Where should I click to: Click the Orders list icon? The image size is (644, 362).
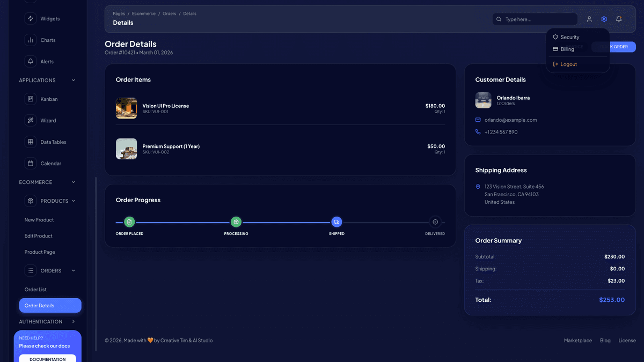30,270
